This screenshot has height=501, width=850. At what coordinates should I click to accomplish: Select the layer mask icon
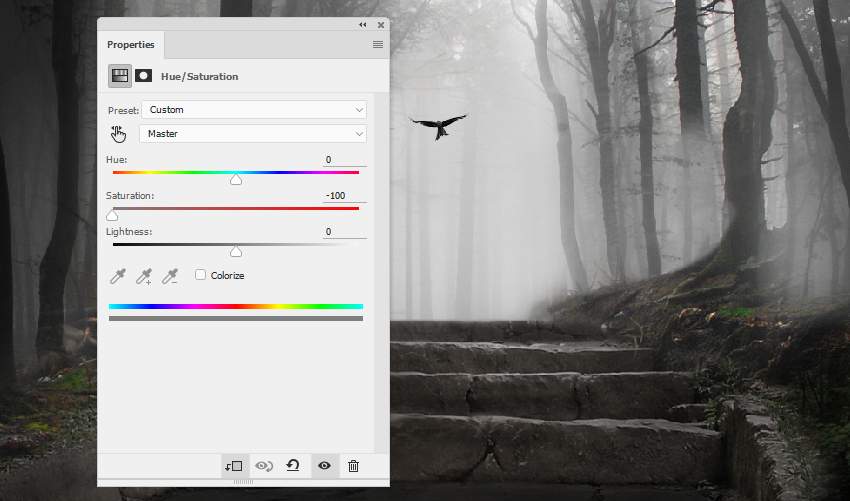tap(144, 76)
